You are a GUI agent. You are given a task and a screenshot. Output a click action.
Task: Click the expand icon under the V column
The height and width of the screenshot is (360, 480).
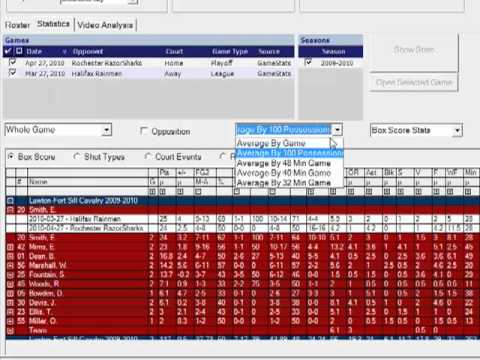pos(418,192)
